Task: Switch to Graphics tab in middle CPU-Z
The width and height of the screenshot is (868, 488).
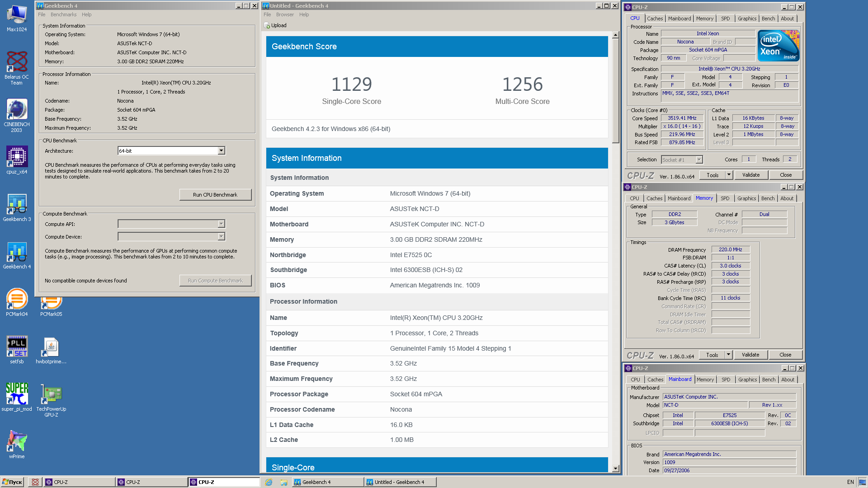Action: pos(746,198)
